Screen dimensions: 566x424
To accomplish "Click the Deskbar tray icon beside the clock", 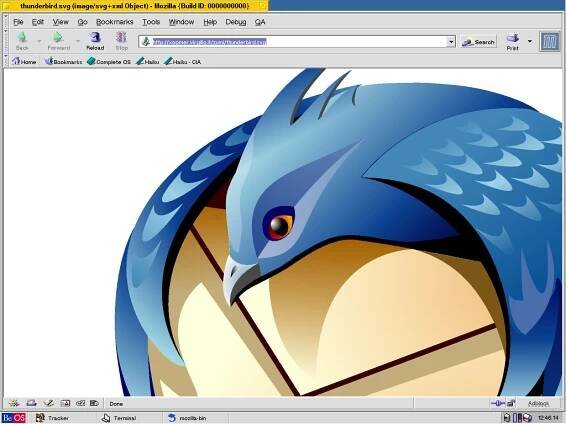I will [527, 418].
